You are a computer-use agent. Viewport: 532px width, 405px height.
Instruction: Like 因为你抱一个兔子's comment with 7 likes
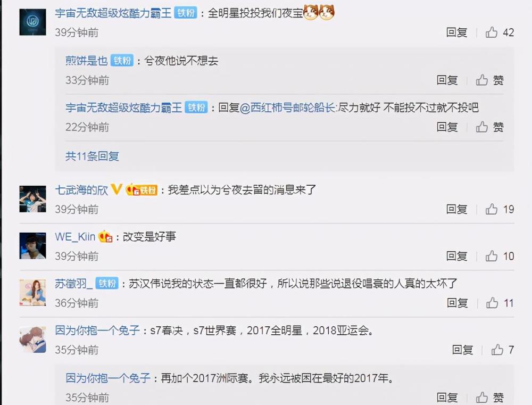pyautogui.click(x=497, y=350)
